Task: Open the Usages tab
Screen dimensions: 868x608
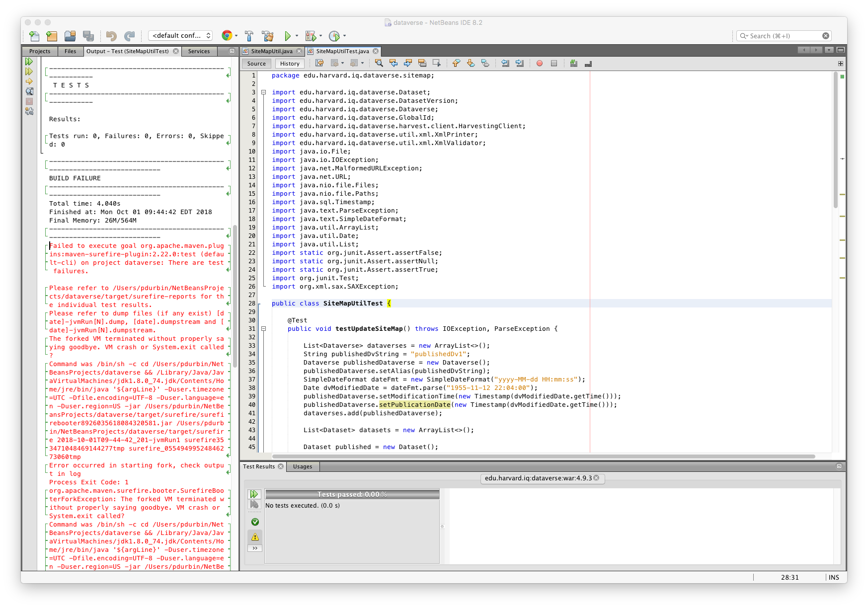Action: coord(303,466)
